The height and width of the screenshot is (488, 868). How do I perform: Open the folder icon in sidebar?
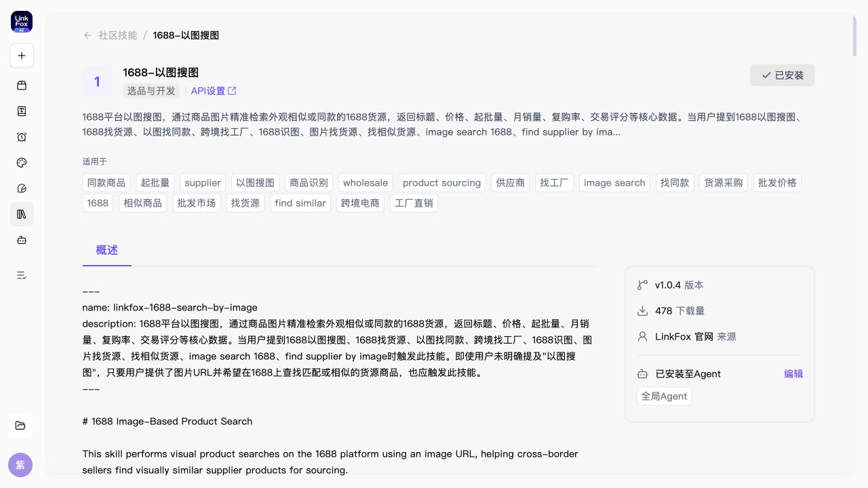pos(20,426)
